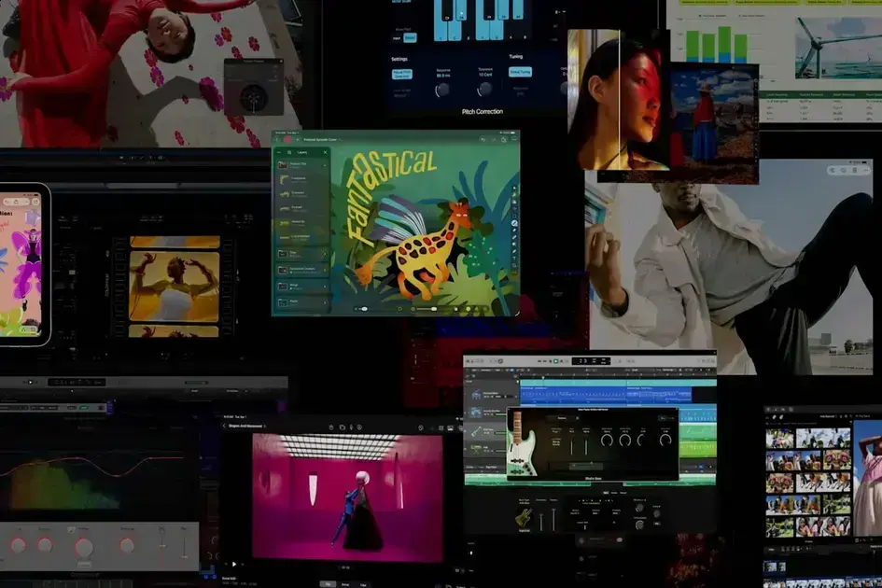Expand the Plants layer group chevron
882x588 pixels.
(x=325, y=302)
